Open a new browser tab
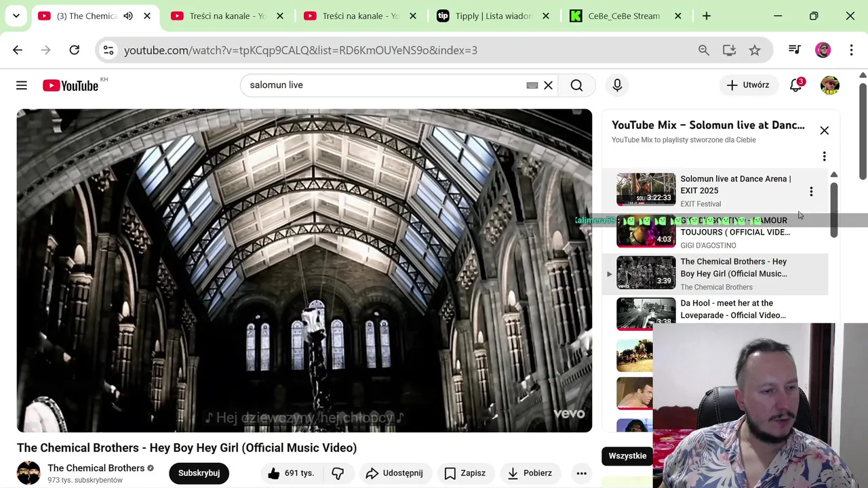This screenshot has height=488, width=868. [707, 16]
